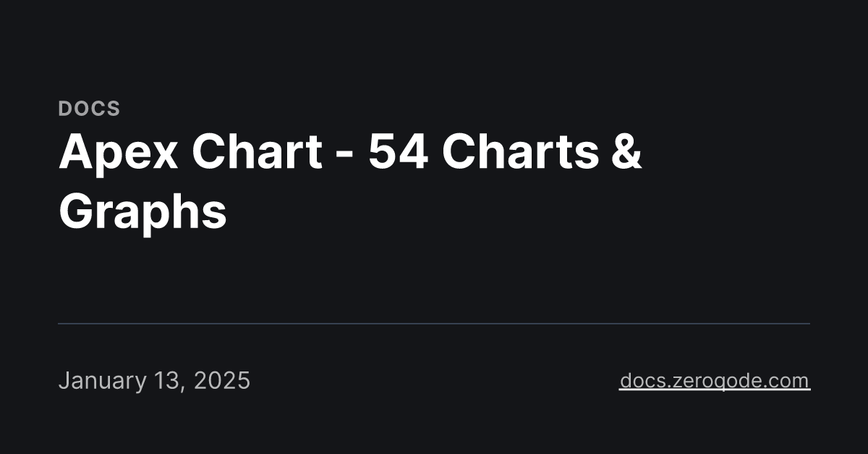Click the zeroqode portion of the URL
Image resolution: width=868 pixels, height=454 pixels.
pos(716,380)
